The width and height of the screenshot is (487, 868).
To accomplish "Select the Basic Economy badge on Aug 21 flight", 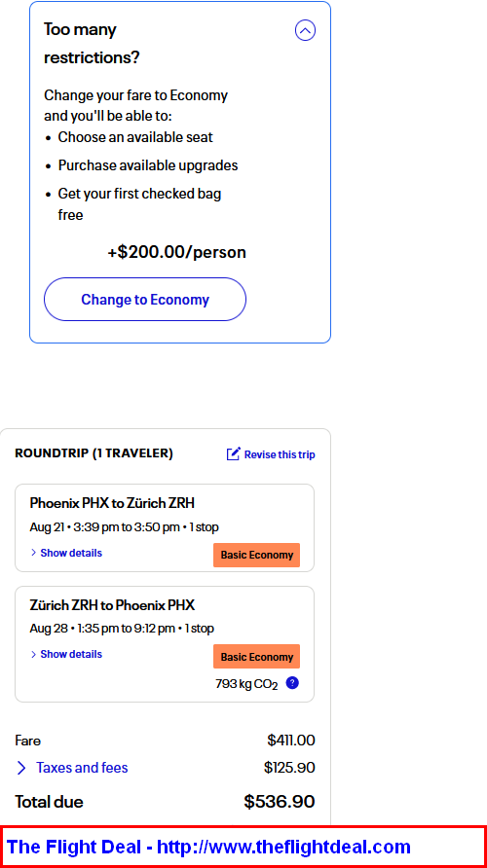I will click(256, 555).
